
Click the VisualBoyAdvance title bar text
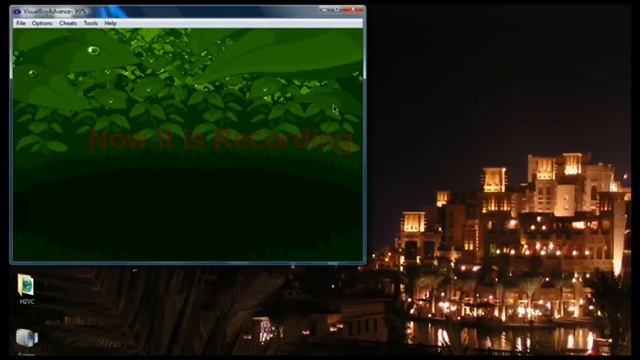point(54,12)
